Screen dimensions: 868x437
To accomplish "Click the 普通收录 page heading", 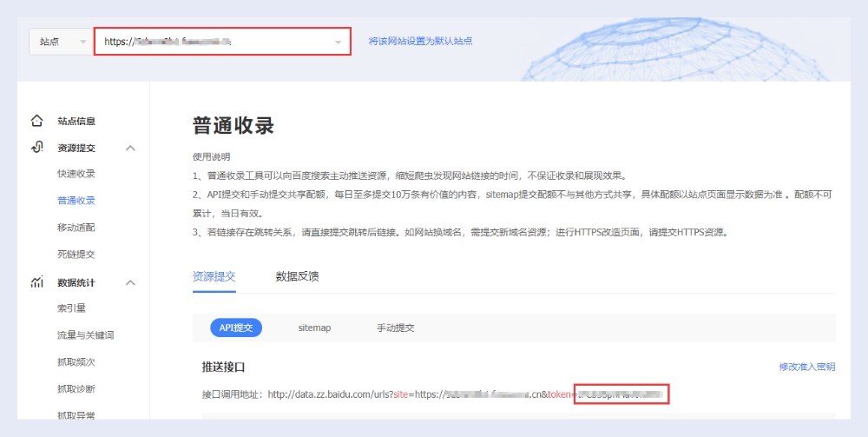I will click(x=233, y=126).
